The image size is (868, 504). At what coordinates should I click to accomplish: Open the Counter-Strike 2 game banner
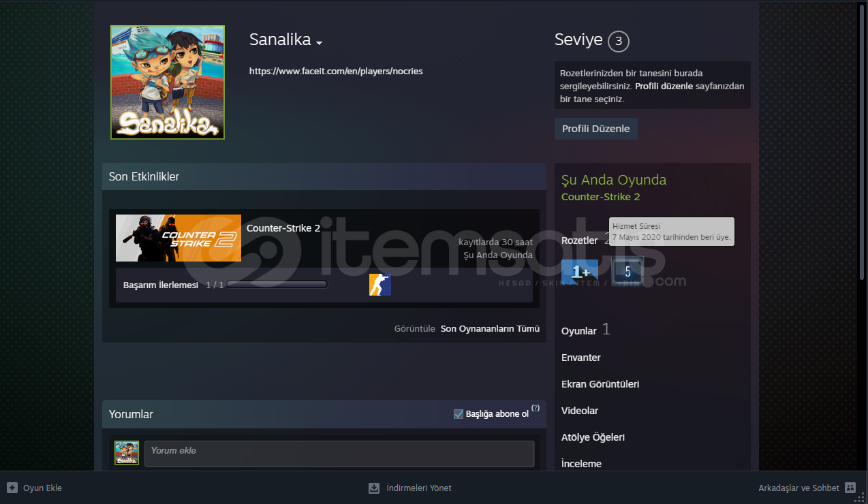(x=179, y=238)
